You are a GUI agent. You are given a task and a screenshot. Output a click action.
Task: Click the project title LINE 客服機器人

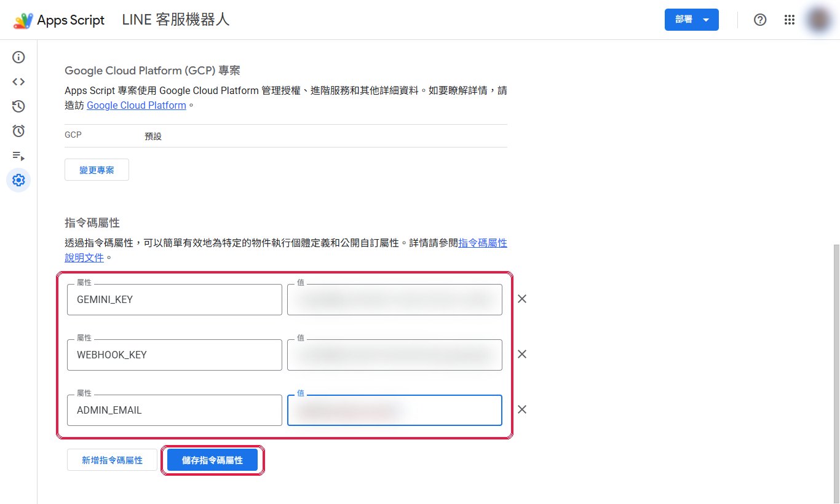[176, 20]
